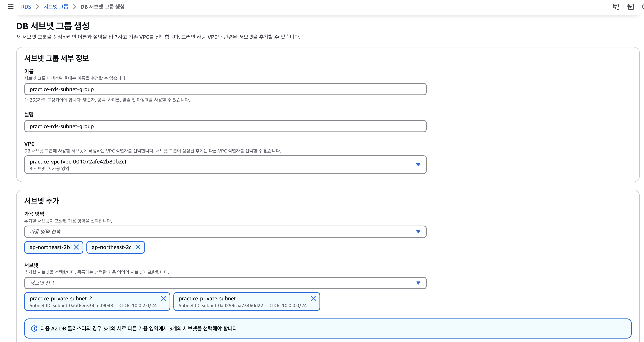This screenshot has height=342, width=644.
Task: Remove practice-private-subnet-2 from selection
Action: [x=163, y=298]
